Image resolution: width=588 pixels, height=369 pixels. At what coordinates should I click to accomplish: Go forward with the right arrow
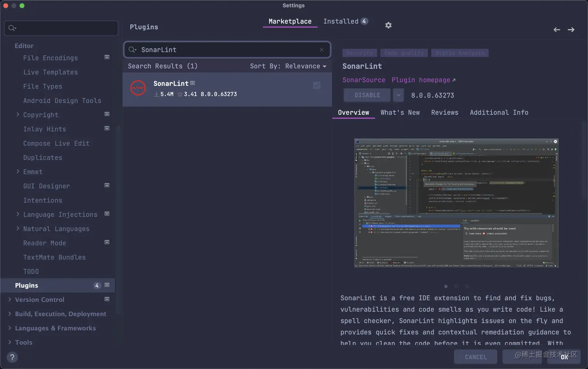click(571, 30)
